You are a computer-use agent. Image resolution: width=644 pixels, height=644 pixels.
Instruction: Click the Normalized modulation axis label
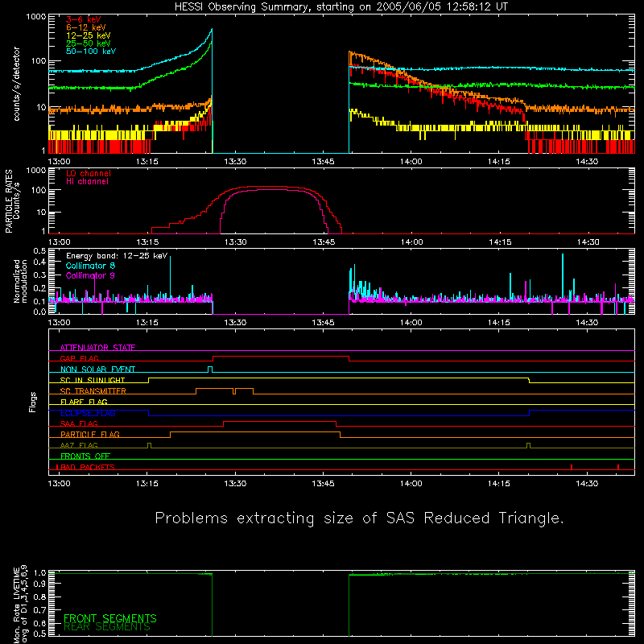(20, 281)
